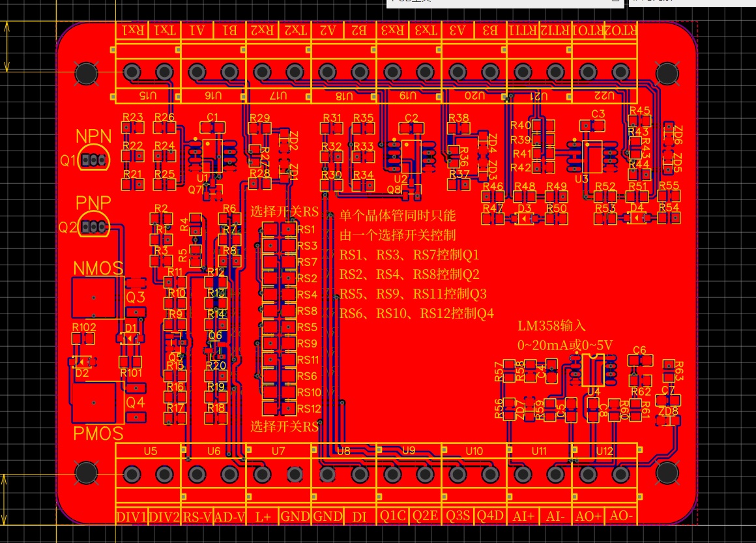Select the Q3 designator label
Screen dimensions: 756x543
coord(136,297)
